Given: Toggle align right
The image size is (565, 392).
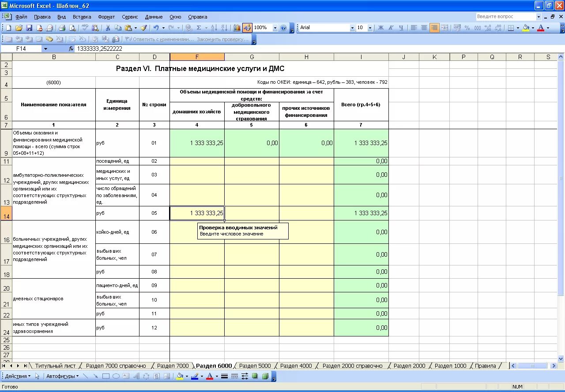Looking at the screenshot, I should pyautogui.click(x=434, y=28).
